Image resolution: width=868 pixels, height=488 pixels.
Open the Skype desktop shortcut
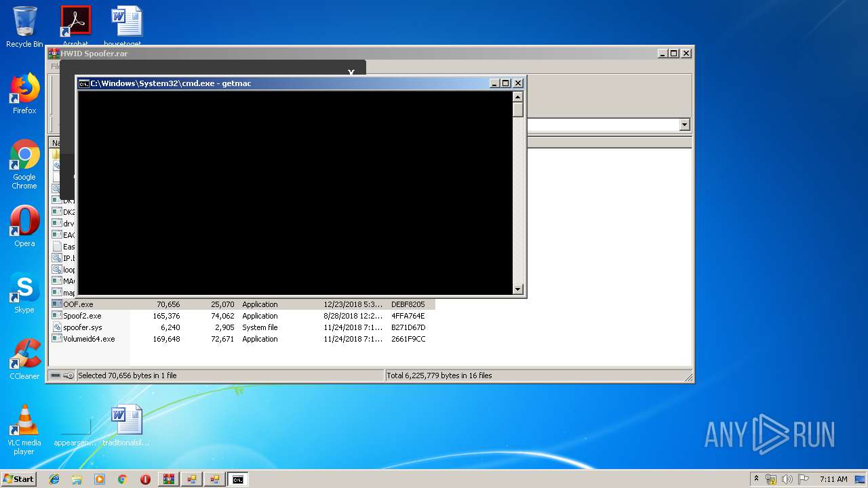[24, 293]
